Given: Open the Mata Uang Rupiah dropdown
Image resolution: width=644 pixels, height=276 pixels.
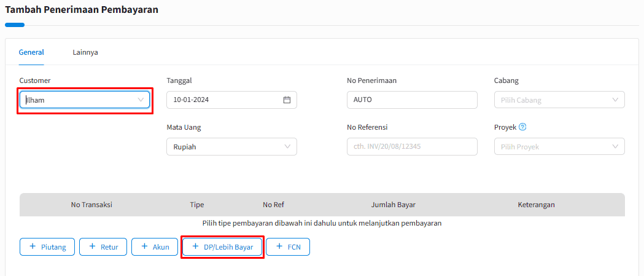Looking at the screenshot, I should (231, 146).
